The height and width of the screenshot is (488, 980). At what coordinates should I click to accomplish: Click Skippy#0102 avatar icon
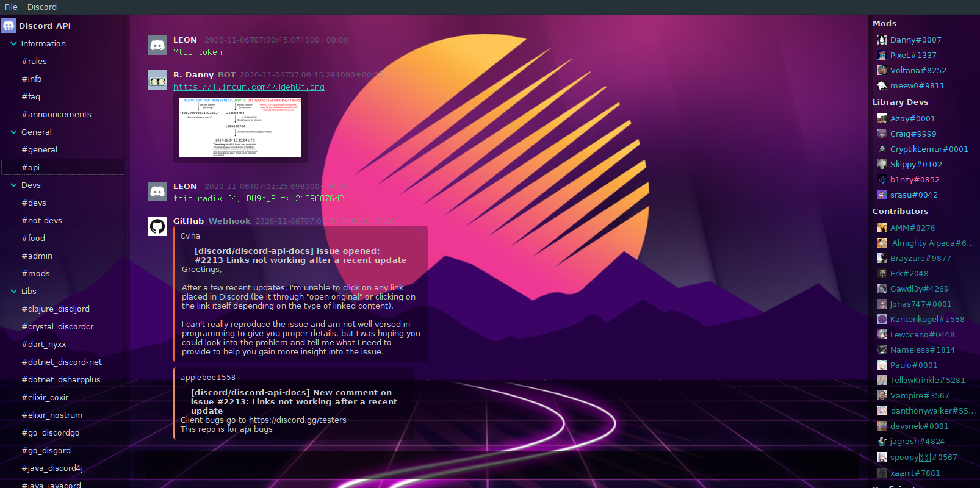882,164
